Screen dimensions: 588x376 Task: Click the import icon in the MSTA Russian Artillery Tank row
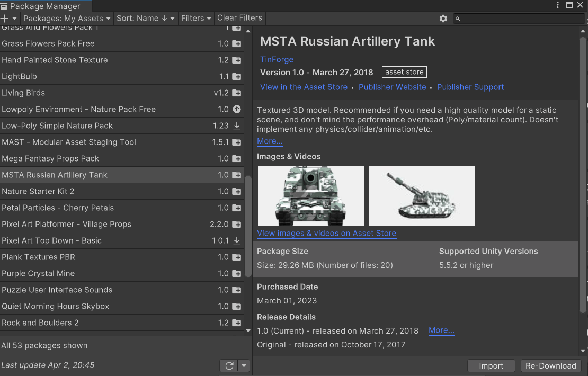click(237, 175)
